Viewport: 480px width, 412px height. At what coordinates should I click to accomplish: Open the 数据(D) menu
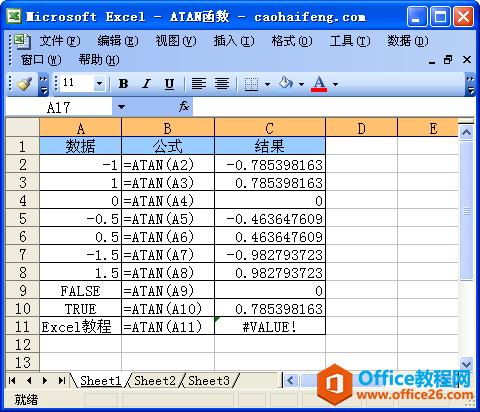pos(408,41)
